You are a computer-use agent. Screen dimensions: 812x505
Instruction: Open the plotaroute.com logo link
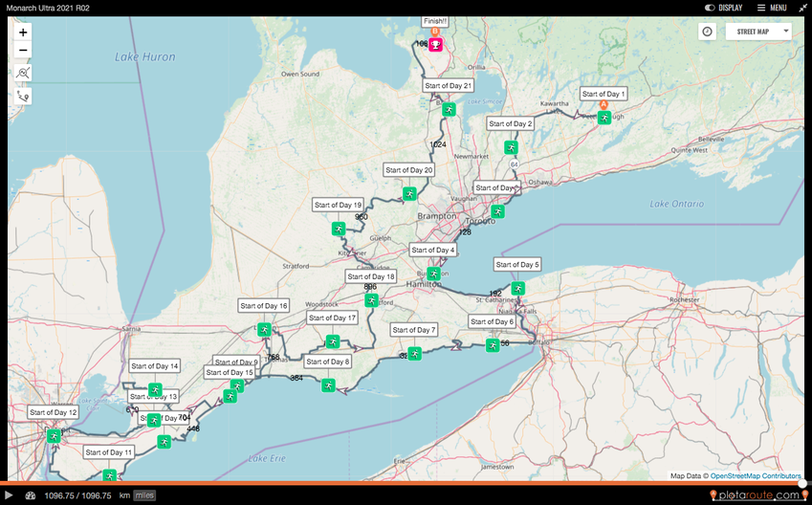(x=756, y=494)
